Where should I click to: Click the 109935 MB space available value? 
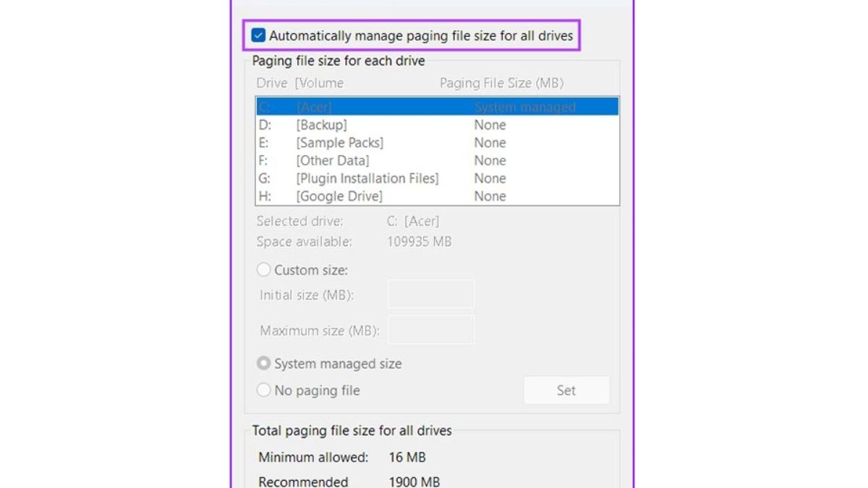(x=420, y=241)
